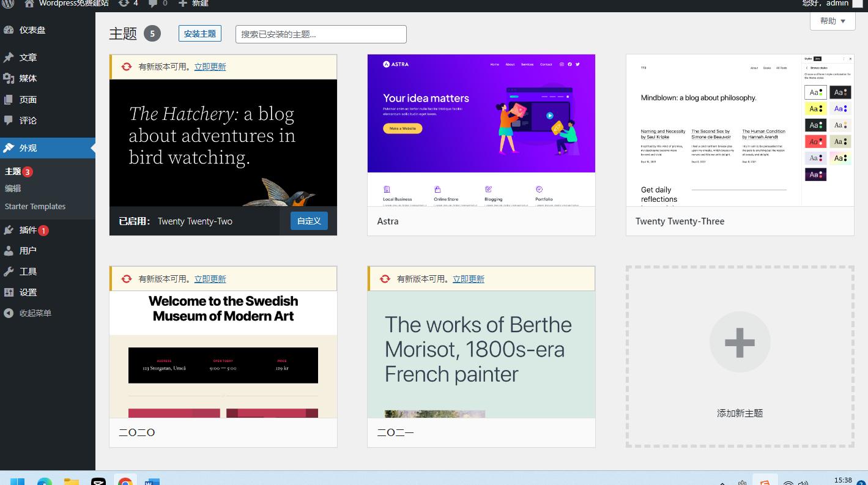Click 立即更新 link on Twenty Twenty-Two
868x485 pixels.
coord(210,67)
